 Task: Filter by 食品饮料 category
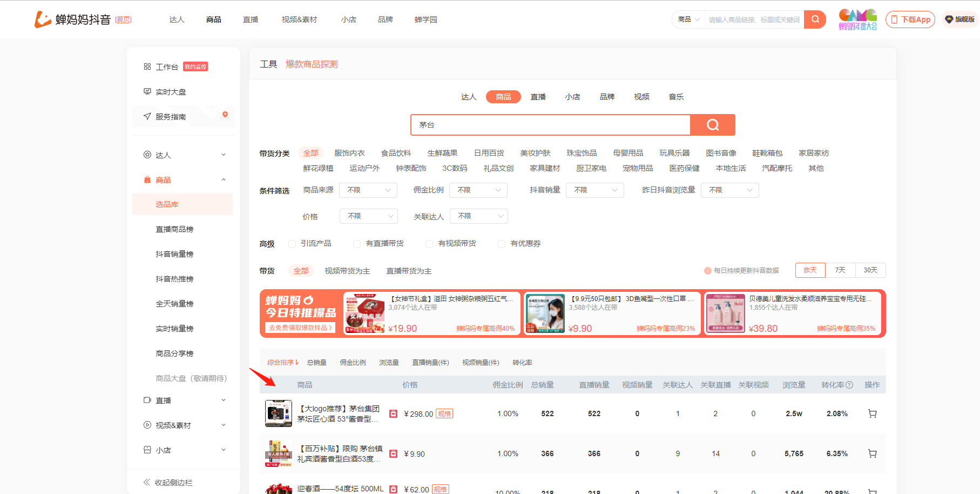[396, 153]
